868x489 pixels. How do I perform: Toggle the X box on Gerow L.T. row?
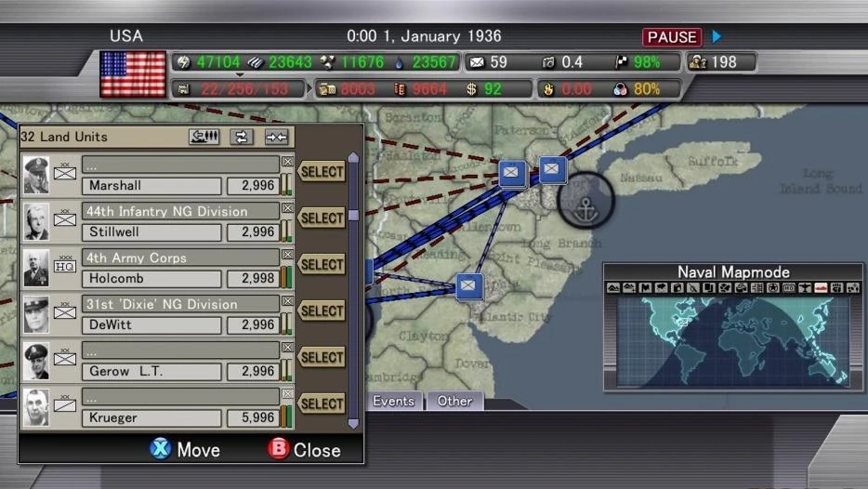pos(287,348)
